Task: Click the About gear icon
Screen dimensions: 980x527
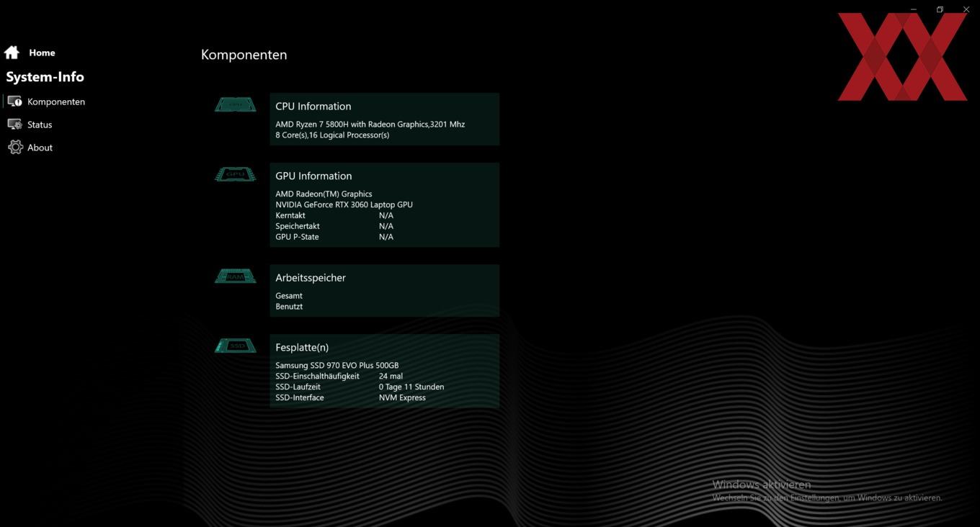Action: click(x=15, y=148)
